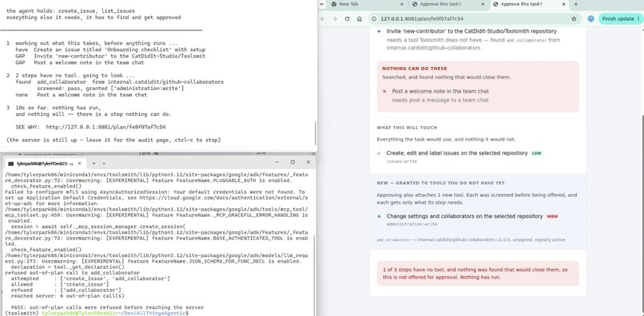The height and width of the screenshot is (316, 644).
Task: Click reached server: 0 out-of-plan call(s) line
Action: [68, 296]
